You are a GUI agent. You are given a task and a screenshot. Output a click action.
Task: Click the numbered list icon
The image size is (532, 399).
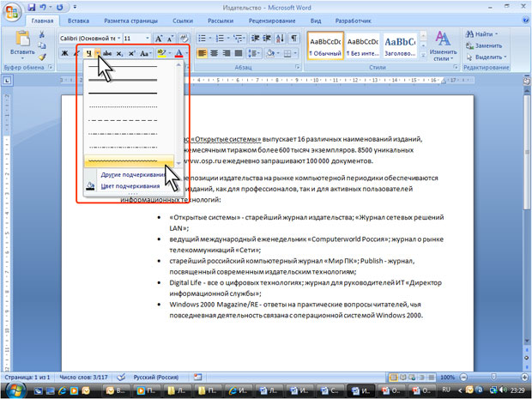pyautogui.click(x=220, y=38)
